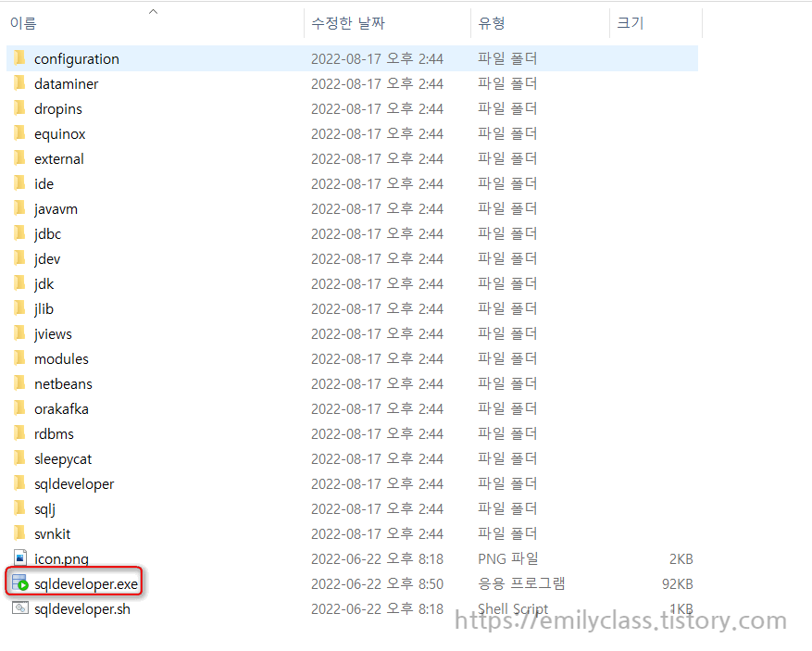Click the 92KB size of sqldeveloper.exe

click(x=678, y=584)
